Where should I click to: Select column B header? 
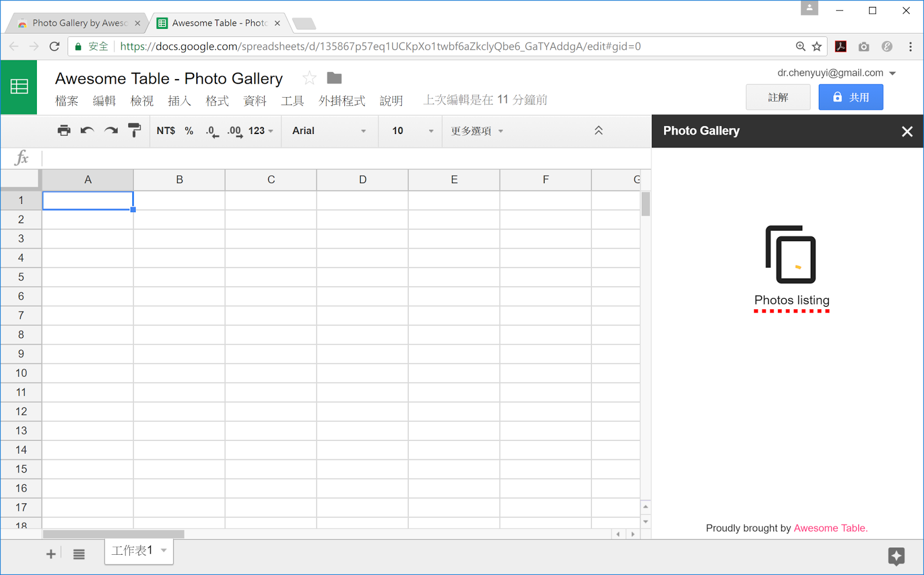180,180
